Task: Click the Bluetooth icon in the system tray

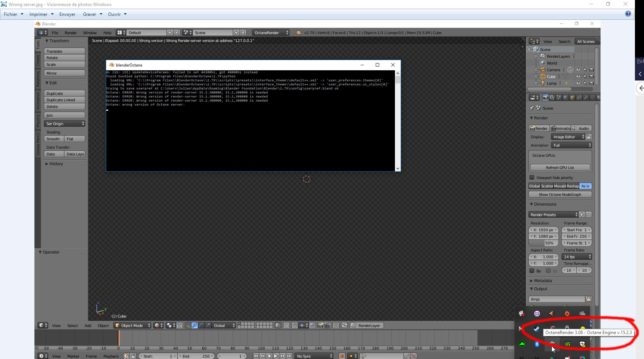Action: click(x=537, y=344)
